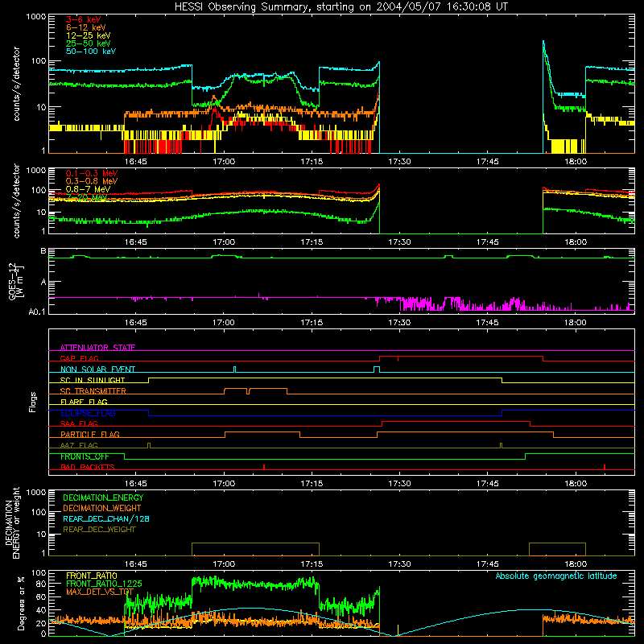Select 16:45 tick label under the GOES panel

[135, 323]
